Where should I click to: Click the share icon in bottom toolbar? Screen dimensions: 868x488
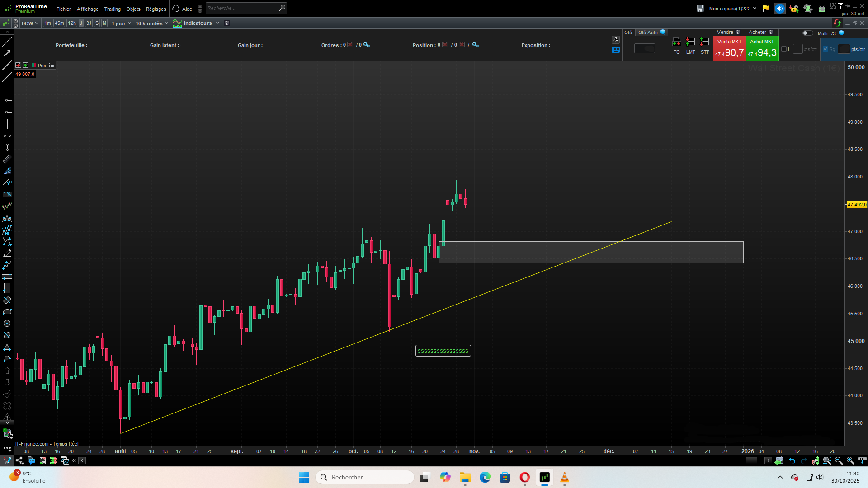click(19, 460)
